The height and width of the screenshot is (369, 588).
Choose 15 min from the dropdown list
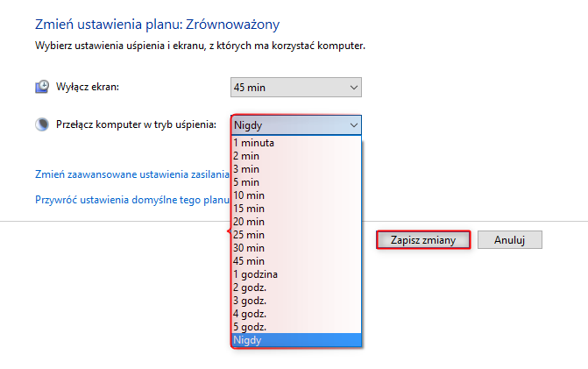tap(296, 209)
